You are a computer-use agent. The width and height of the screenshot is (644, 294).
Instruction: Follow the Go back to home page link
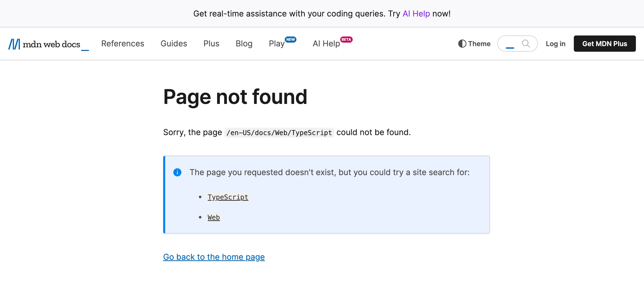click(214, 257)
